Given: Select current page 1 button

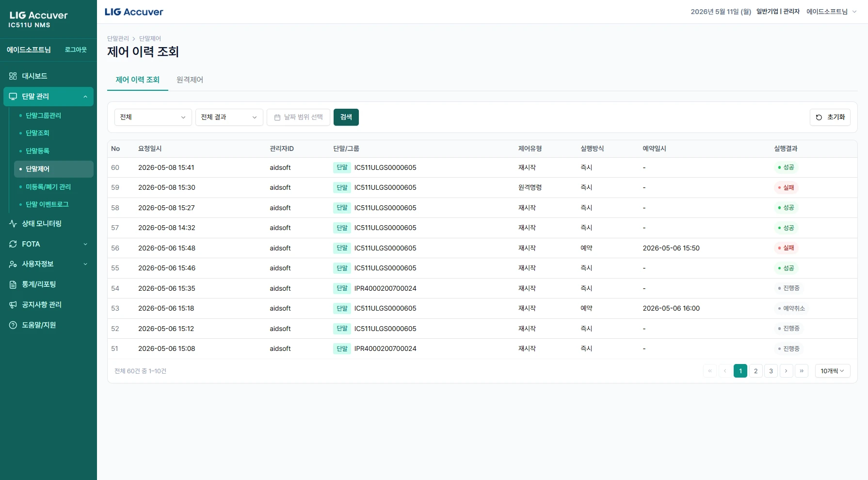Looking at the screenshot, I should [740, 371].
